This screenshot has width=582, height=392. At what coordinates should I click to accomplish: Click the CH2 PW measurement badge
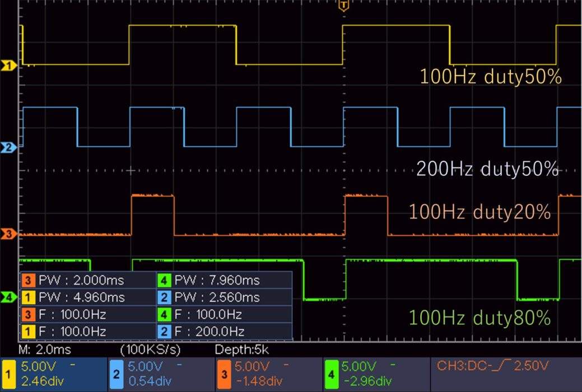[x=164, y=297]
